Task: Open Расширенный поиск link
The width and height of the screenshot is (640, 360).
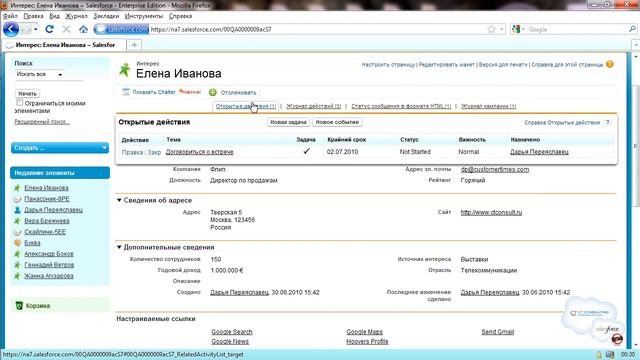Action: point(42,122)
